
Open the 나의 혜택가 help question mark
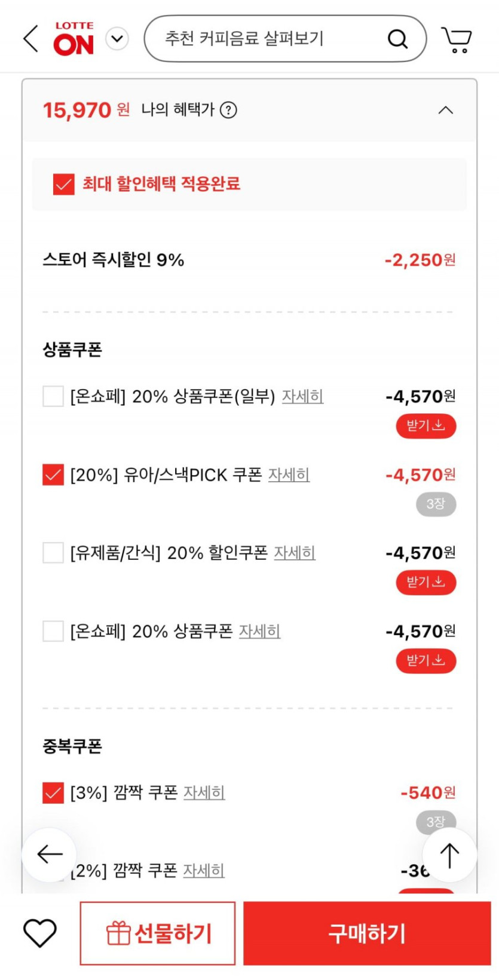click(x=228, y=110)
